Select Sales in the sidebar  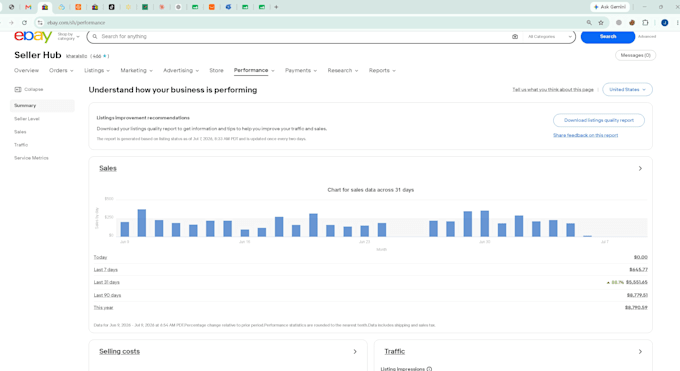coord(20,131)
